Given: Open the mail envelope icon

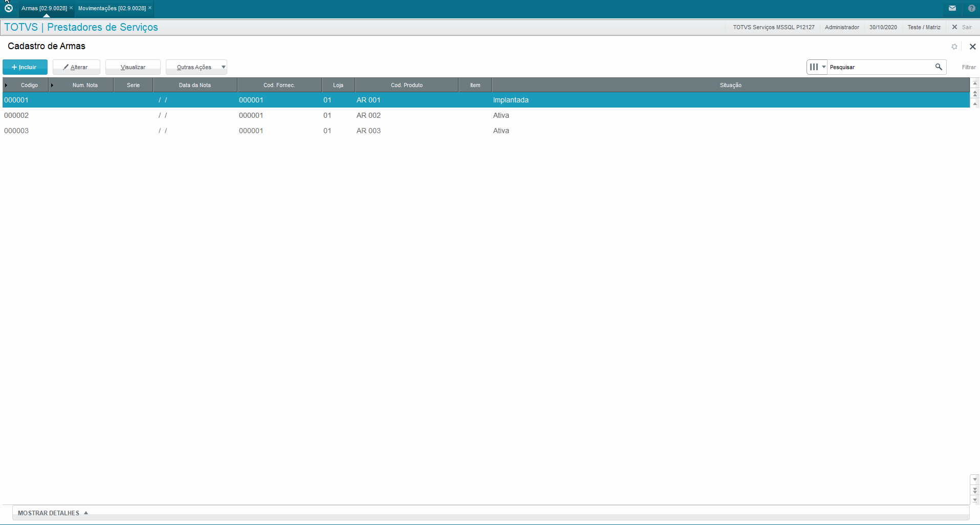Looking at the screenshot, I should coord(952,8).
